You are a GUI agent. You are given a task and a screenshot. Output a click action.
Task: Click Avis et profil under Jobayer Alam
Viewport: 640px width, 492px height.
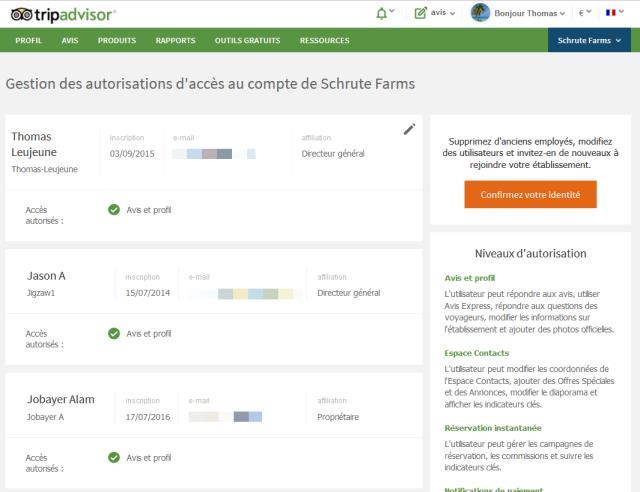(x=149, y=458)
